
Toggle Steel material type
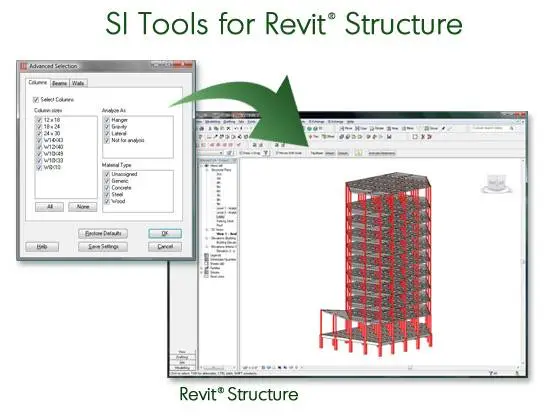(107, 195)
